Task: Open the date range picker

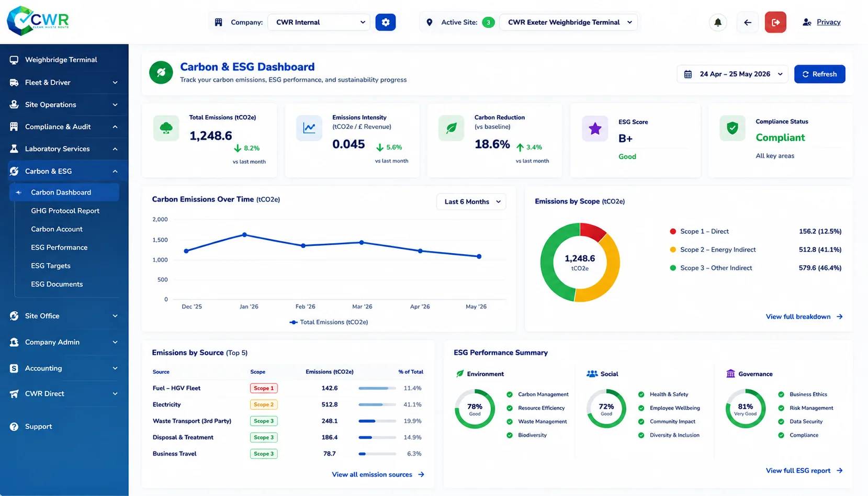Action: click(732, 74)
